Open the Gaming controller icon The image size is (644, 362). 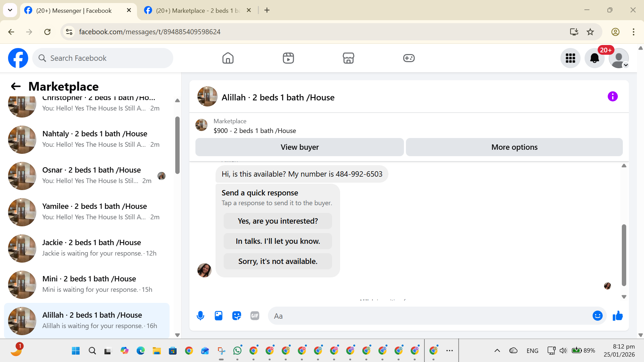[409, 58]
